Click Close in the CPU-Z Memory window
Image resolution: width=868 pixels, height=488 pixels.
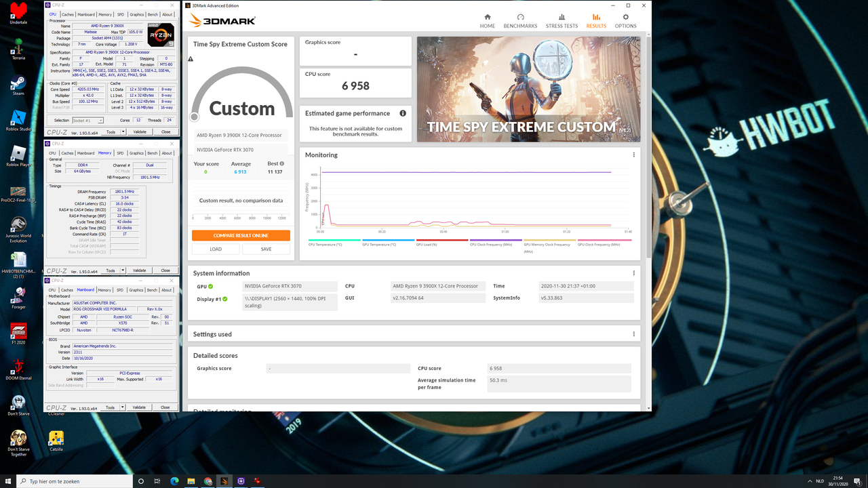pos(165,270)
